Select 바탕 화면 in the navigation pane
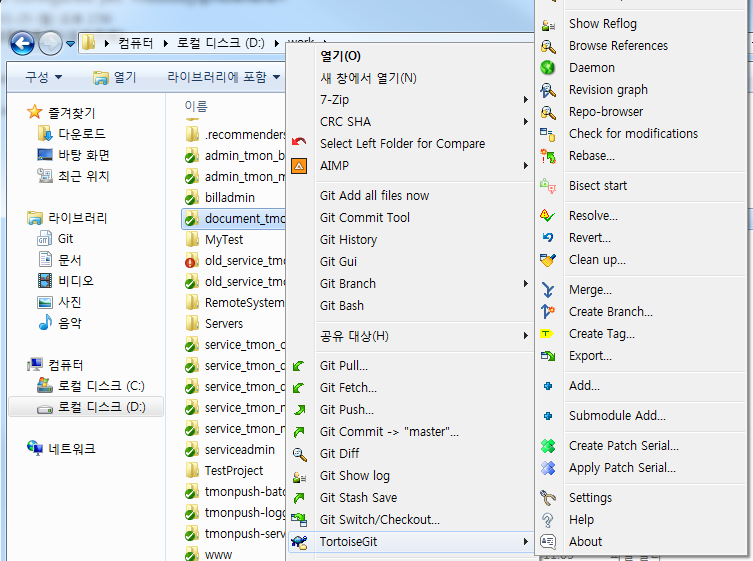 [73, 155]
